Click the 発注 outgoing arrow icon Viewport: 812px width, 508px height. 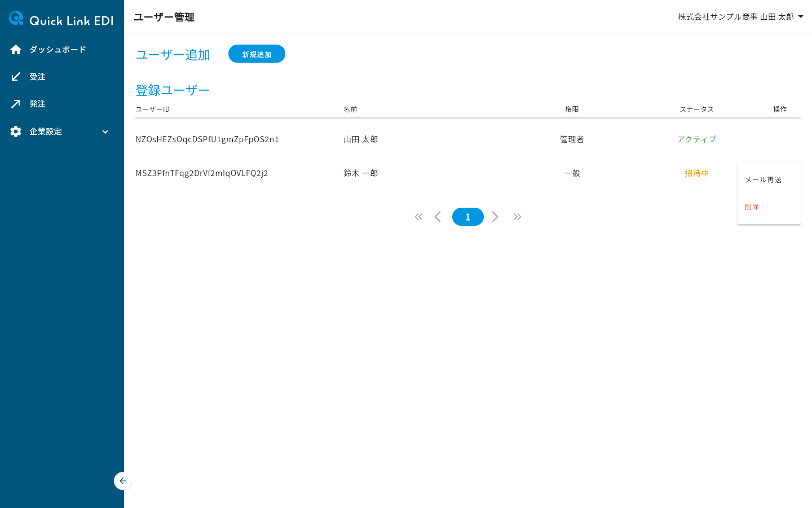[x=16, y=104]
